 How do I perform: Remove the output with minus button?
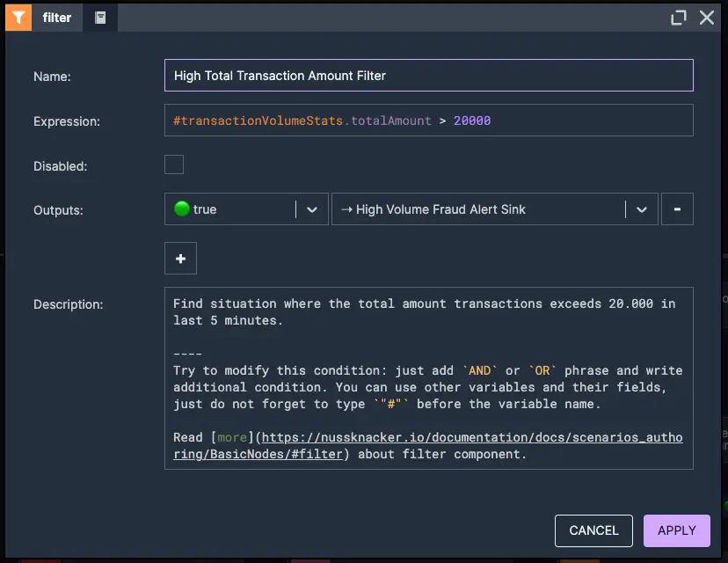click(x=677, y=209)
